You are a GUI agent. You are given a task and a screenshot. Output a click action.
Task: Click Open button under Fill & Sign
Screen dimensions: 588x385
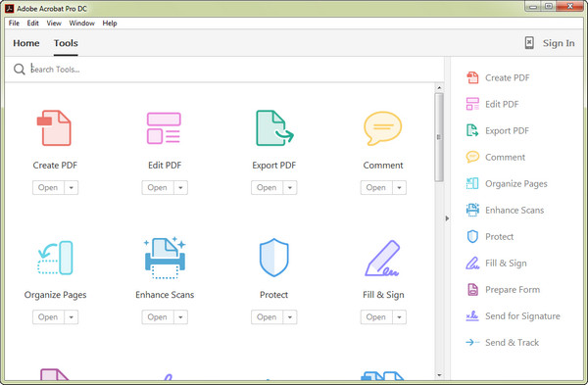tap(376, 317)
